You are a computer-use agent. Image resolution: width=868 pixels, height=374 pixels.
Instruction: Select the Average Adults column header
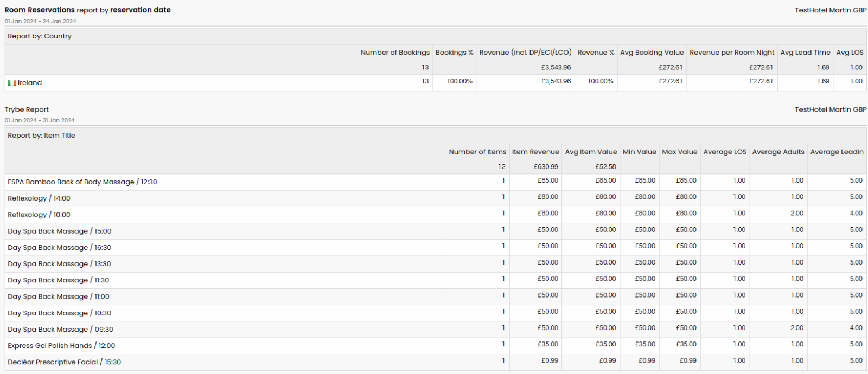[778, 152]
